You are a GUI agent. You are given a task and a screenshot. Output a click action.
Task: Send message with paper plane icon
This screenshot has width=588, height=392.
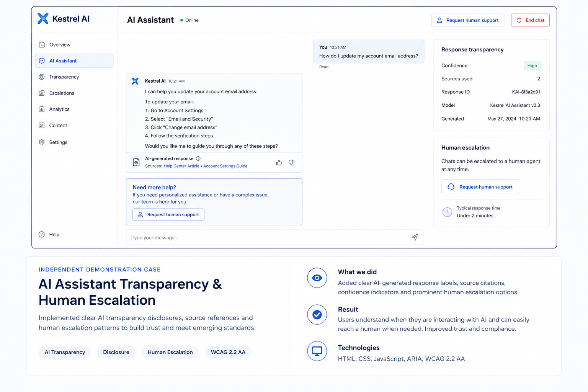(415, 237)
